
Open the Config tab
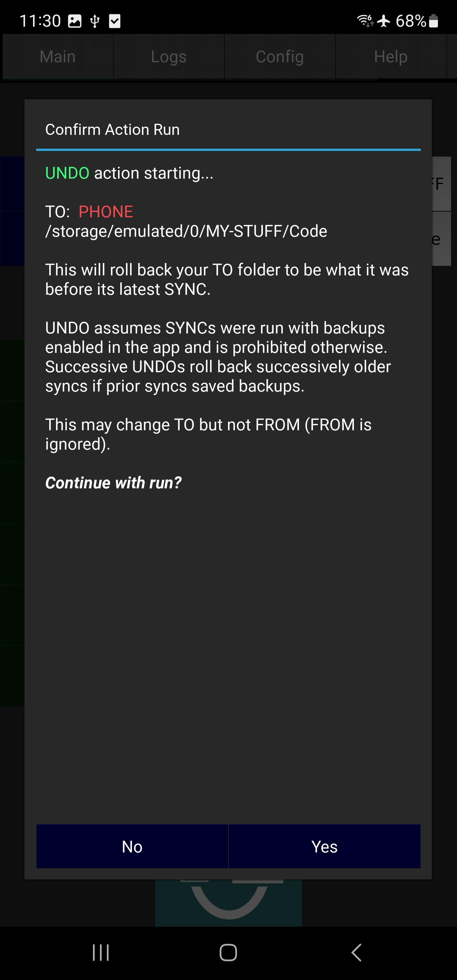tap(280, 56)
